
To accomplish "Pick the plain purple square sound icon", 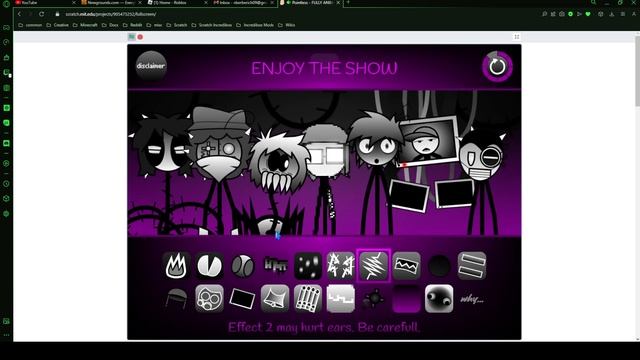I will click(407, 299).
